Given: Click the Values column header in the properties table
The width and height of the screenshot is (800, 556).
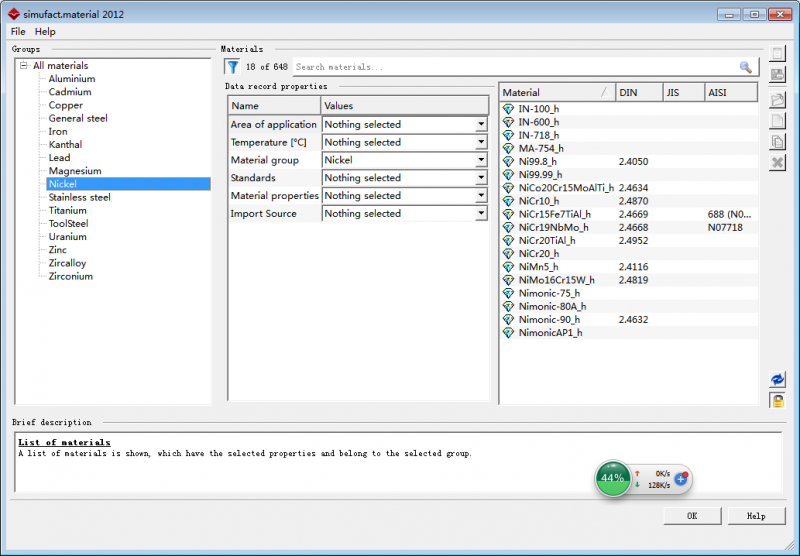Looking at the screenshot, I should [x=405, y=106].
